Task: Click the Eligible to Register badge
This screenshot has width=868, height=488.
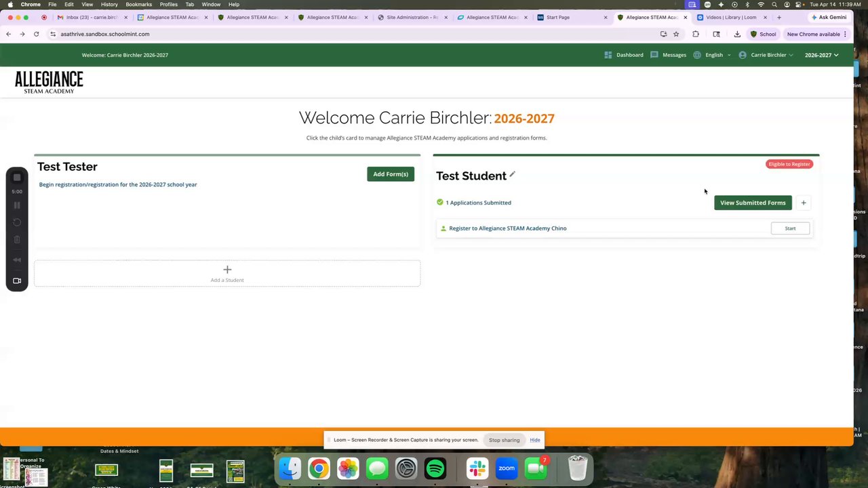Action: (x=789, y=164)
